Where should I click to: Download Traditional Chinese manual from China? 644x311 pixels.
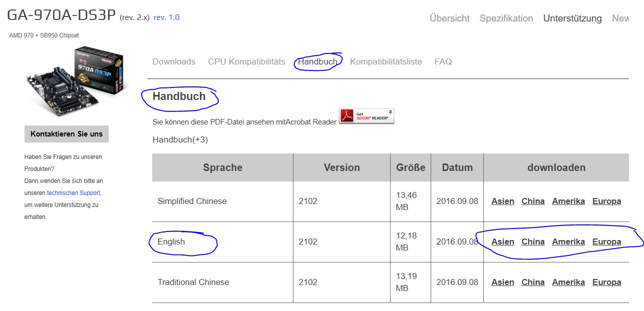(x=533, y=282)
